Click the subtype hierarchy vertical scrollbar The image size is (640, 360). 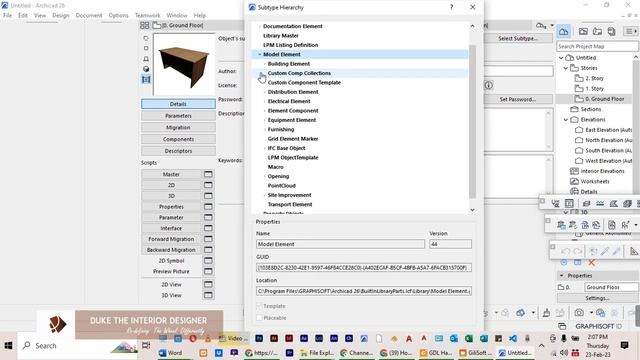pyautogui.click(x=472, y=121)
